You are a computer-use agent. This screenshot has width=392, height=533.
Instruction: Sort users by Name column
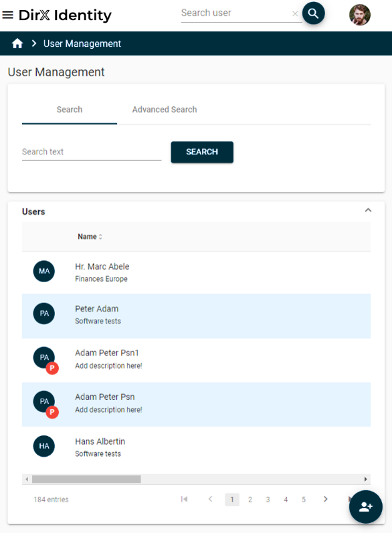click(90, 237)
